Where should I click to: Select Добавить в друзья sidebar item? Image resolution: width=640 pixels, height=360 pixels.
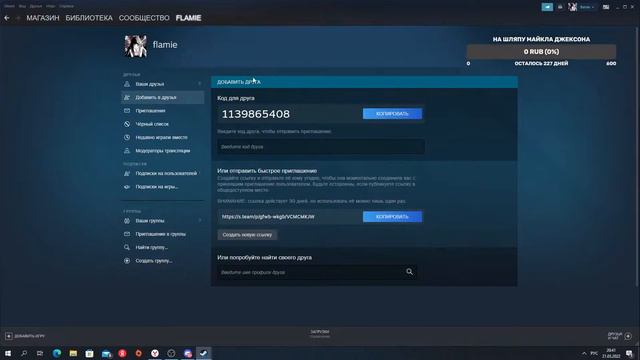click(x=163, y=97)
